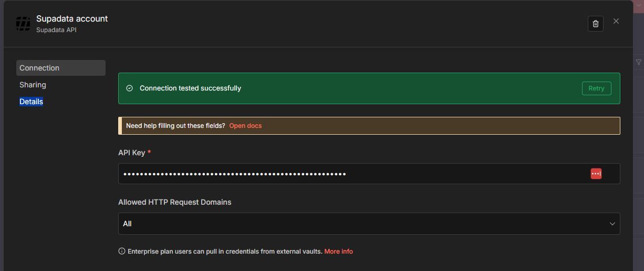This screenshot has width=644, height=271.
Task: Click the Supadata API subtitle
Action: pos(56,30)
